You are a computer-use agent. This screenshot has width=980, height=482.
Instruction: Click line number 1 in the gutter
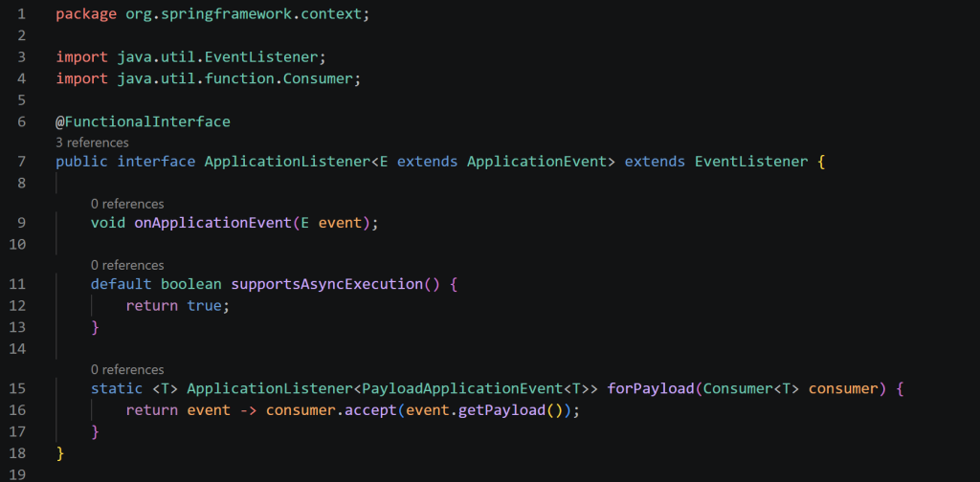pos(21,14)
